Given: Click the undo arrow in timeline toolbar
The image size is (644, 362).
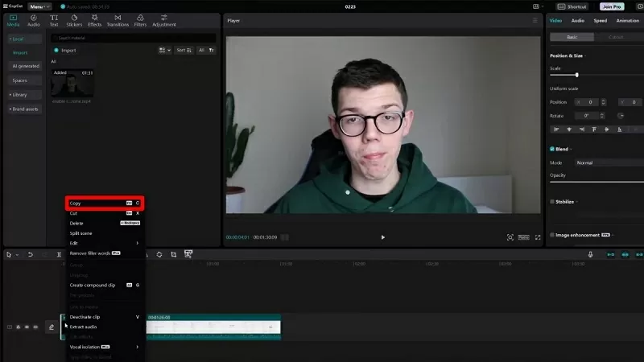Looking at the screenshot, I should tap(30, 254).
